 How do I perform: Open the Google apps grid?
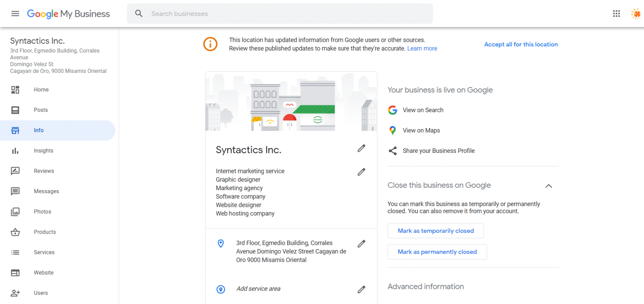(616, 13)
